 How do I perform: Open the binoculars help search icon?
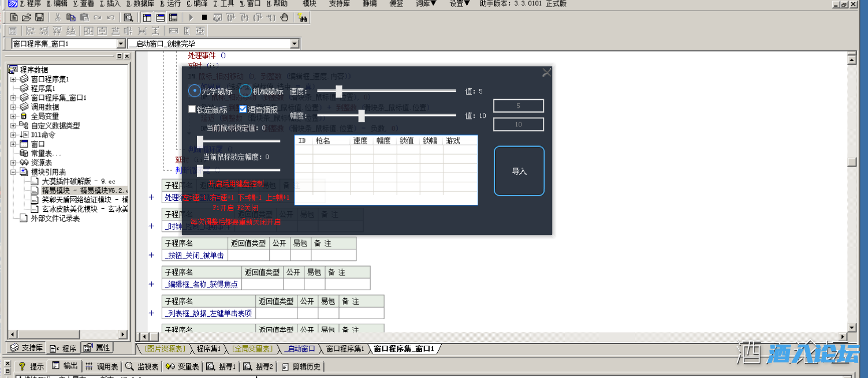303,17
